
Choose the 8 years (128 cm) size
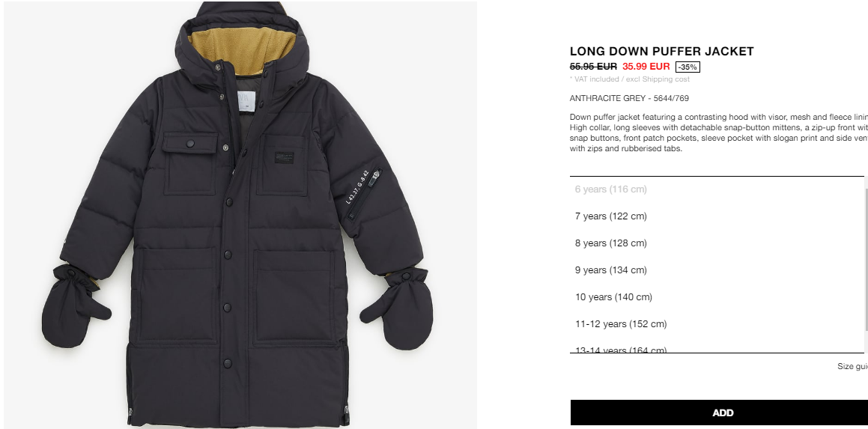click(717, 243)
